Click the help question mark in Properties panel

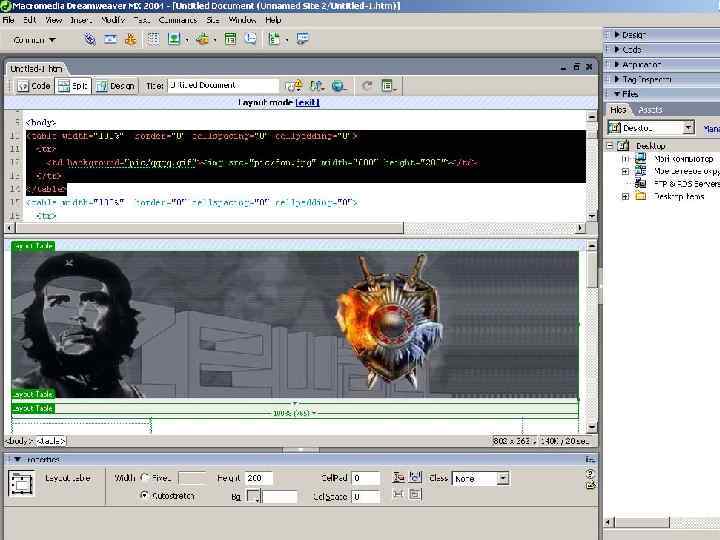coord(591,473)
